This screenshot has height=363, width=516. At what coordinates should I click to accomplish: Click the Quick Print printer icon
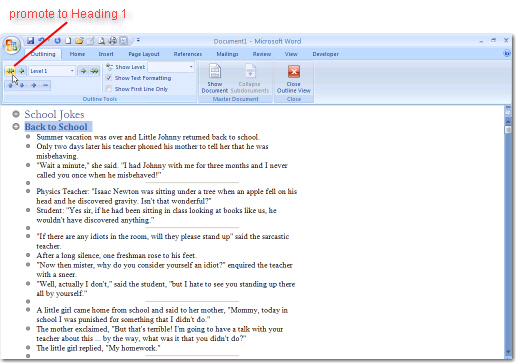click(113, 41)
